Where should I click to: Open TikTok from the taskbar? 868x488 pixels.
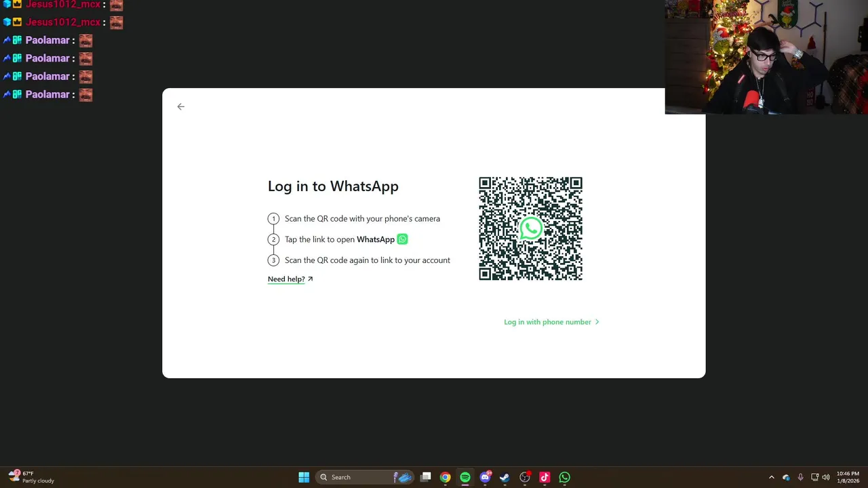(x=545, y=477)
